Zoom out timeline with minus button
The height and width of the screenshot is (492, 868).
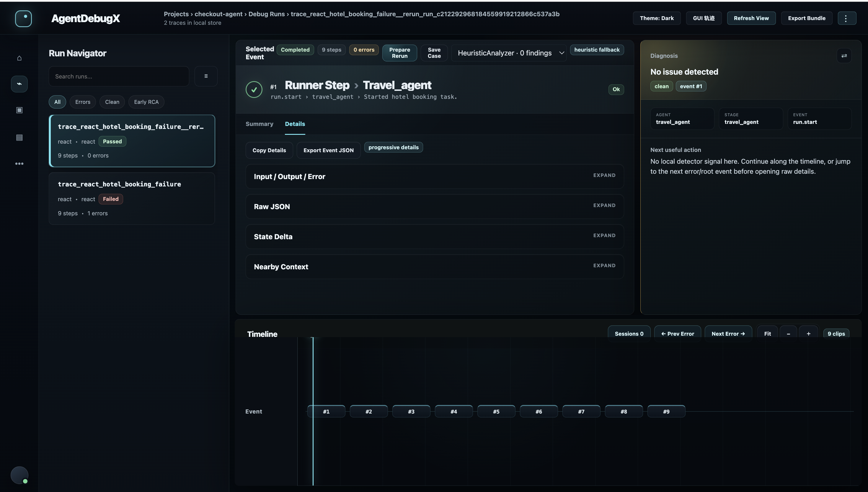pos(788,334)
